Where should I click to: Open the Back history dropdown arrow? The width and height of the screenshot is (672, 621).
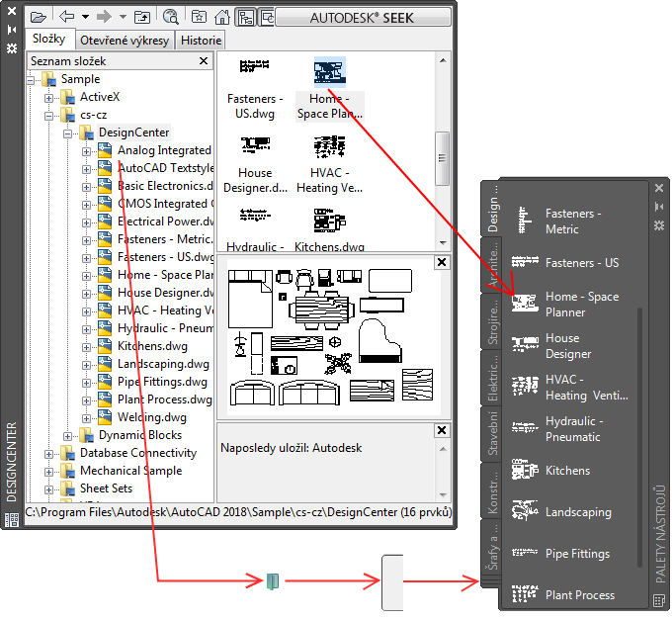point(85,17)
